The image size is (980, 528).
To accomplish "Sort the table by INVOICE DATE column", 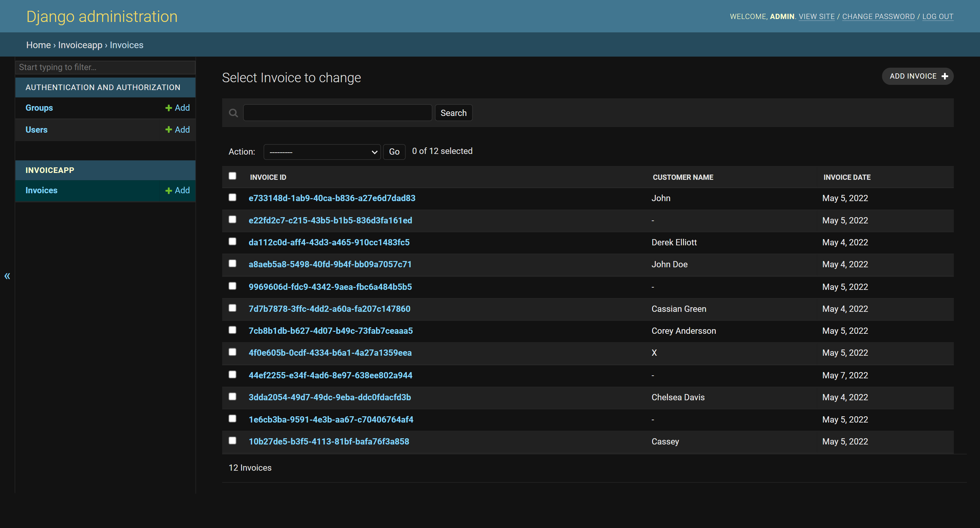I will (x=847, y=177).
